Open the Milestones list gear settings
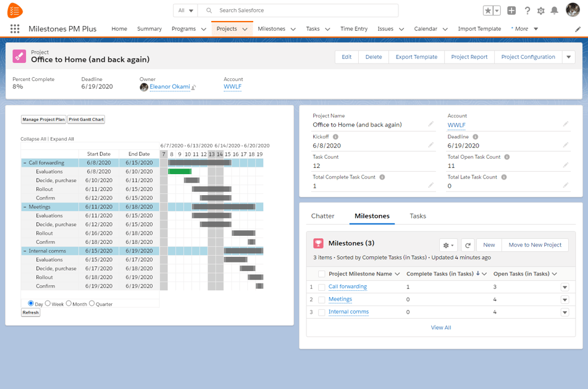 [448, 245]
